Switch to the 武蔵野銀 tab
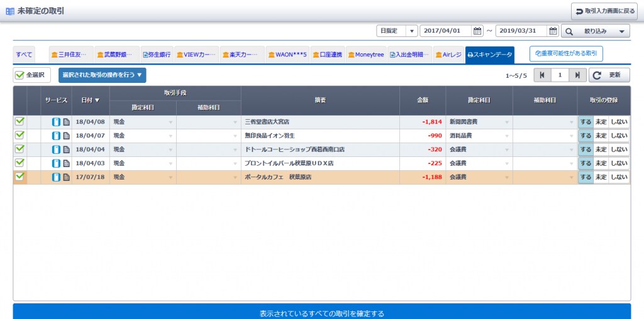Screen dimensions: 644x319 tap(116, 55)
